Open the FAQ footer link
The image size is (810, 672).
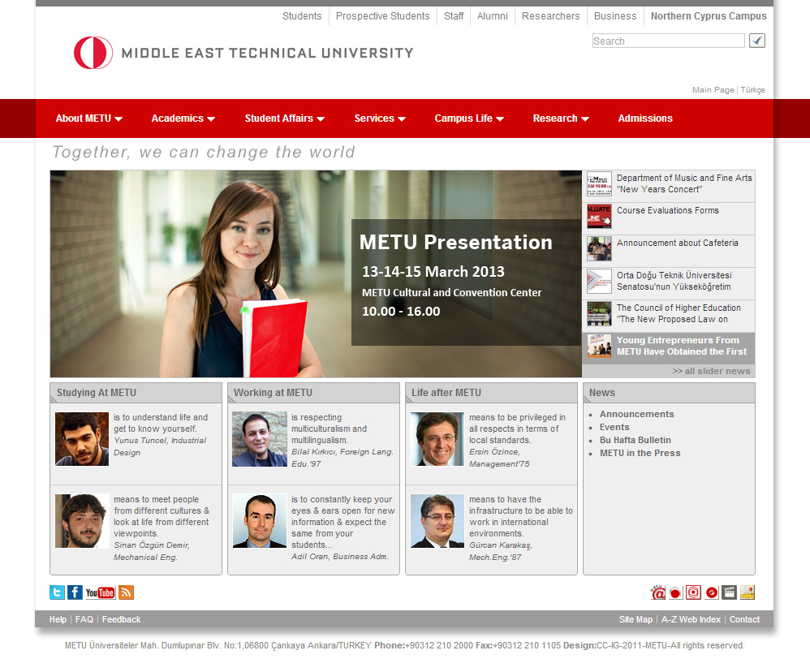[x=84, y=619]
